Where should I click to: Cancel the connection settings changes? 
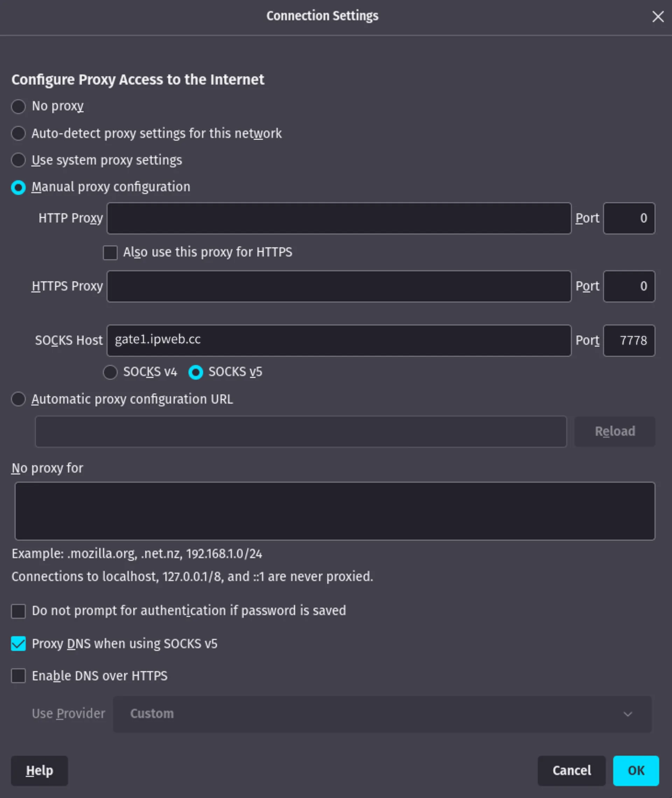(x=572, y=771)
